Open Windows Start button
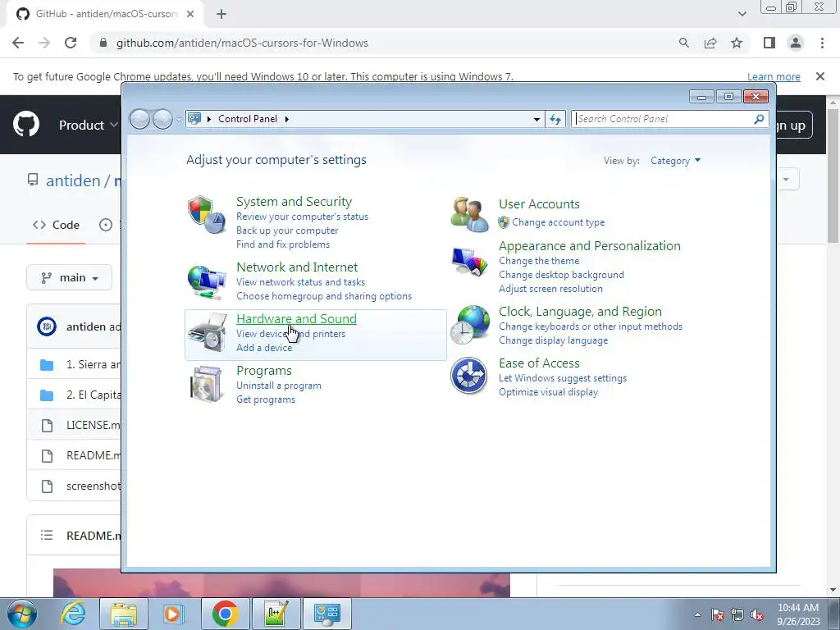The height and width of the screenshot is (630, 840). pyautogui.click(x=22, y=614)
